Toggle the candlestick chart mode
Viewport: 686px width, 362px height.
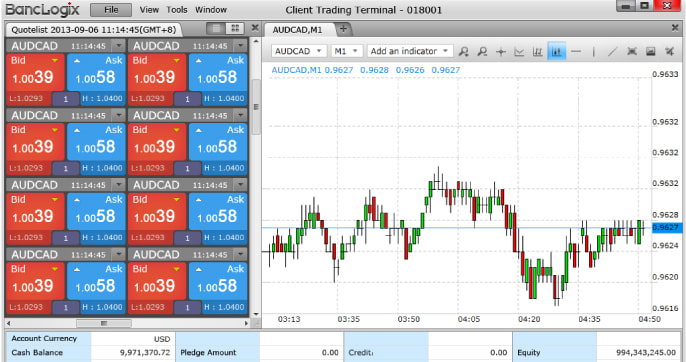556,51
